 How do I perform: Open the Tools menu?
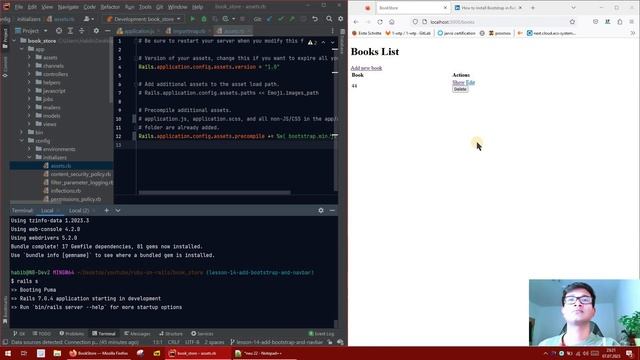145,7
